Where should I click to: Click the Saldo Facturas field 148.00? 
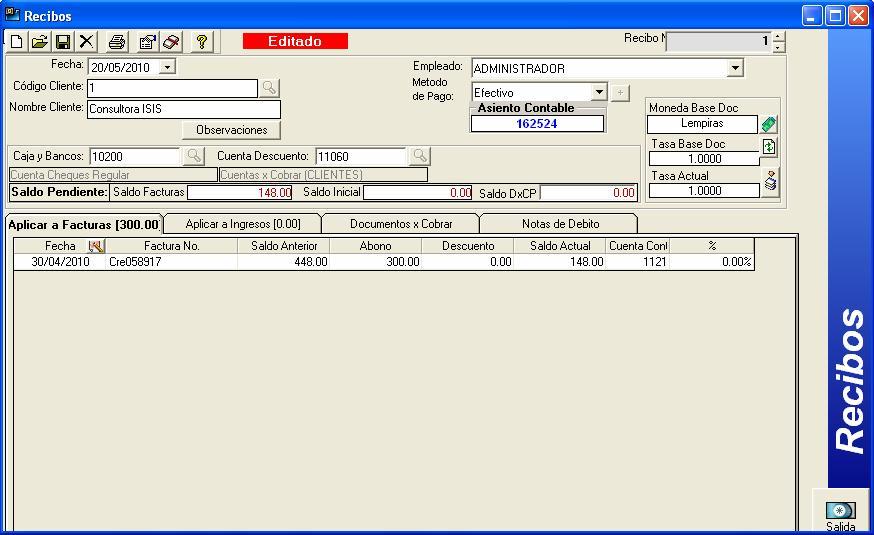(240, 193)
